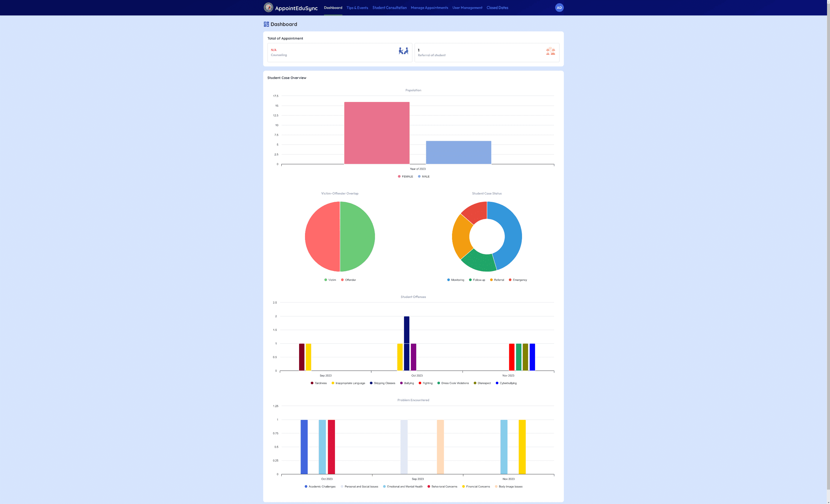
Task: Toggle Referral legend in Case Status
Action: pyautogui.click(x=497, y=280)
